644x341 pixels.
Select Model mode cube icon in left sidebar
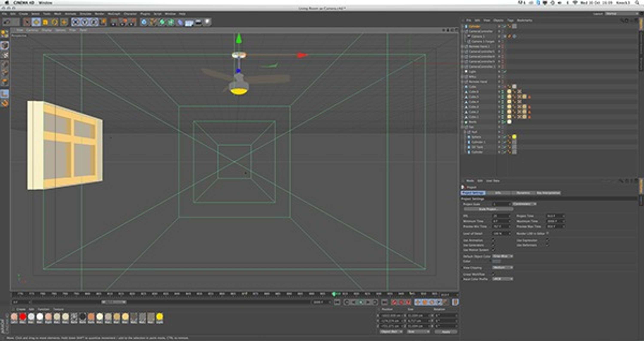(x=5, y=45)
